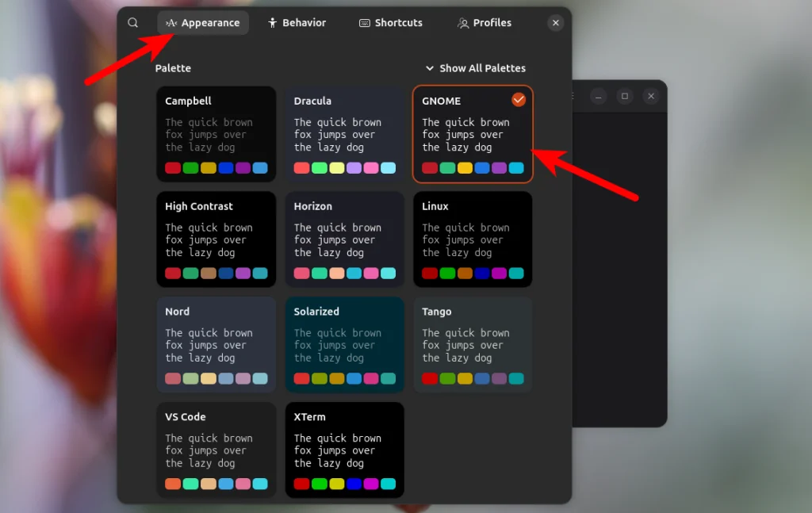
Task: Switch to the Shortcuts tab
Action: point(391,23)
